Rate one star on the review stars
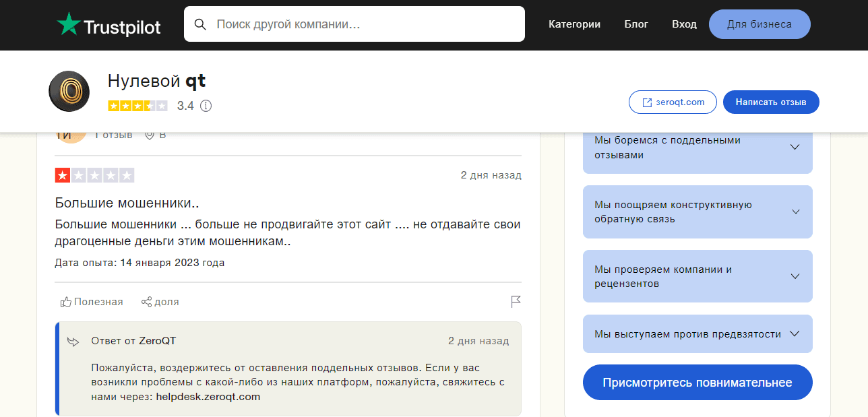 point(61,175)
